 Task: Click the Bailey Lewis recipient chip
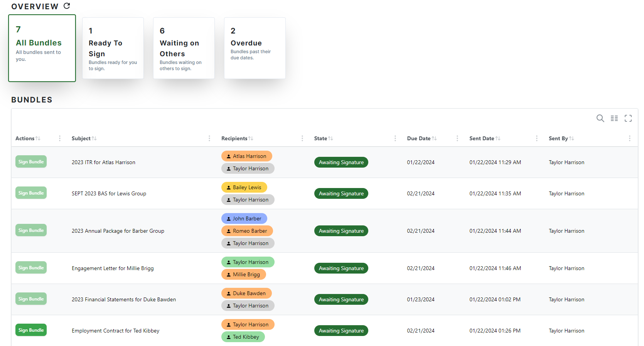pyautogui.click(x=244, y=187)
